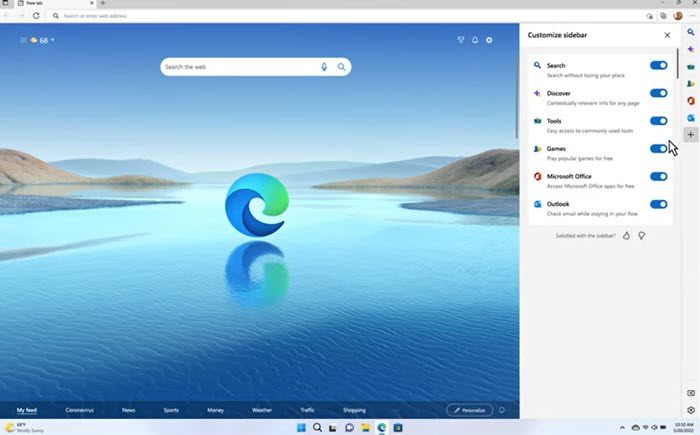Click the hide sidebar icon above gear
The image size is (700, 435).
coord(691,393)
